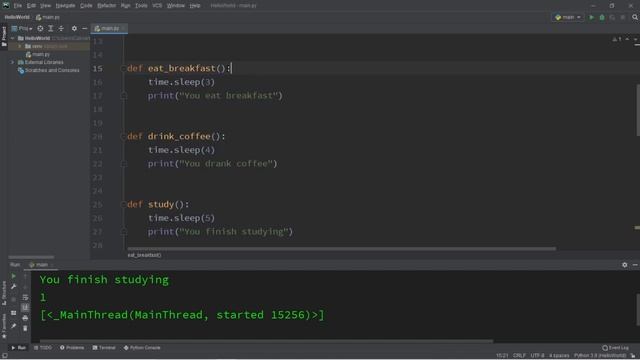The width and height of the screenshot is (640, 360).
Task: Fold the eat_breakfast function in gutter
Action: click(123, 69)
